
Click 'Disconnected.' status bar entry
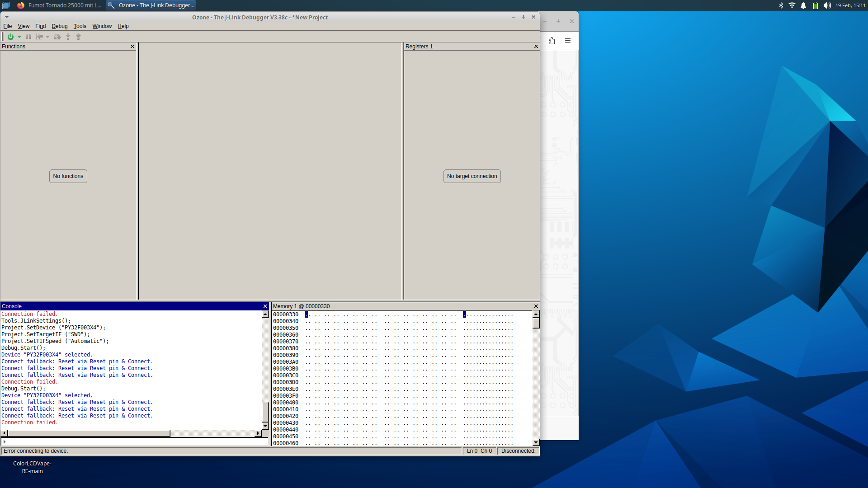click(x=518, y=451)
